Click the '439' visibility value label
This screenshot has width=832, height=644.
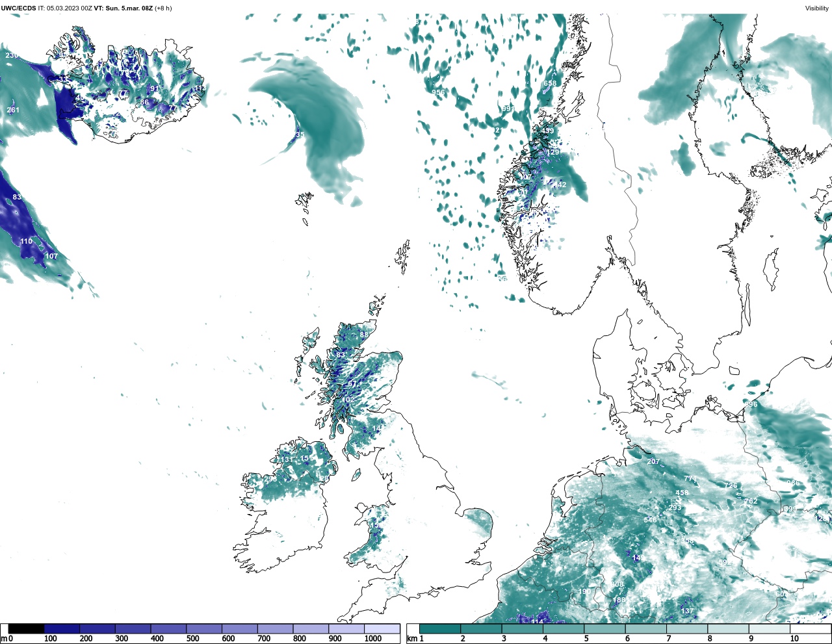pyautogui.click(x=548, y=131)
